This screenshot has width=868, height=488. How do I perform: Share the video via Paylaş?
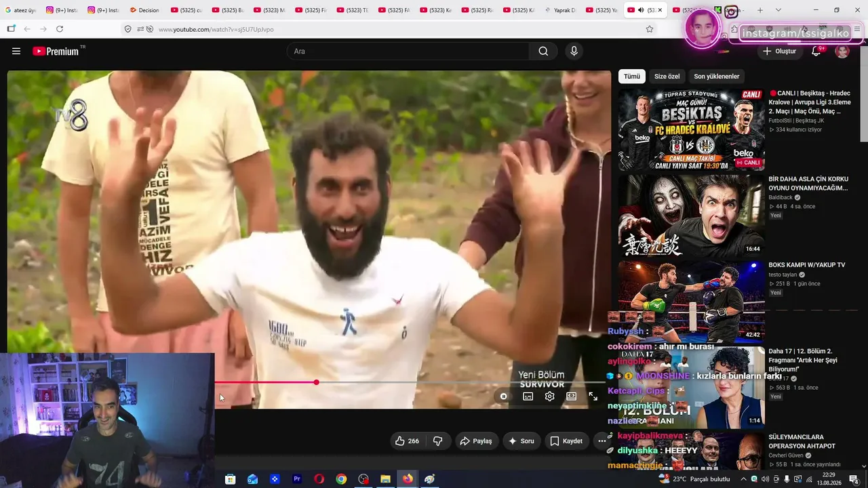coord(476,441)
